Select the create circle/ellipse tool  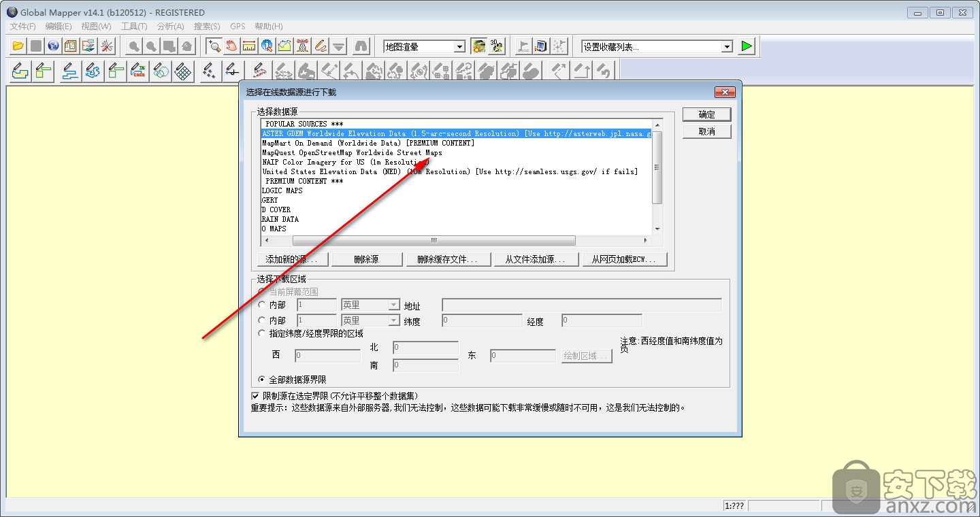pyautogui.click(x=161, y=71)
